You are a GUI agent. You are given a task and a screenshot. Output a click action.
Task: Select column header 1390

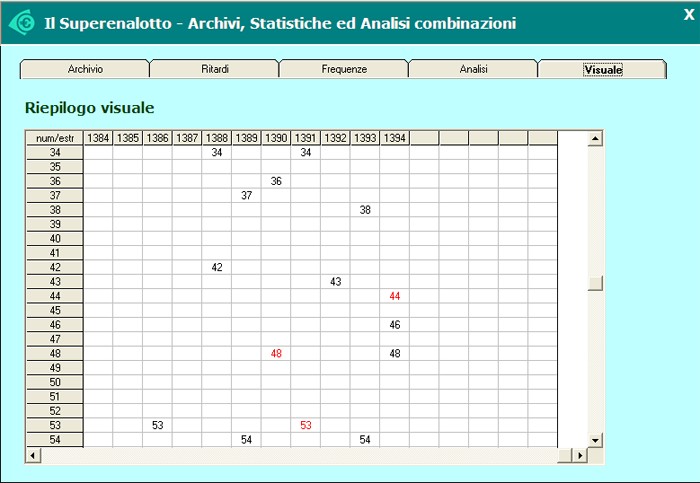(276, 138)
